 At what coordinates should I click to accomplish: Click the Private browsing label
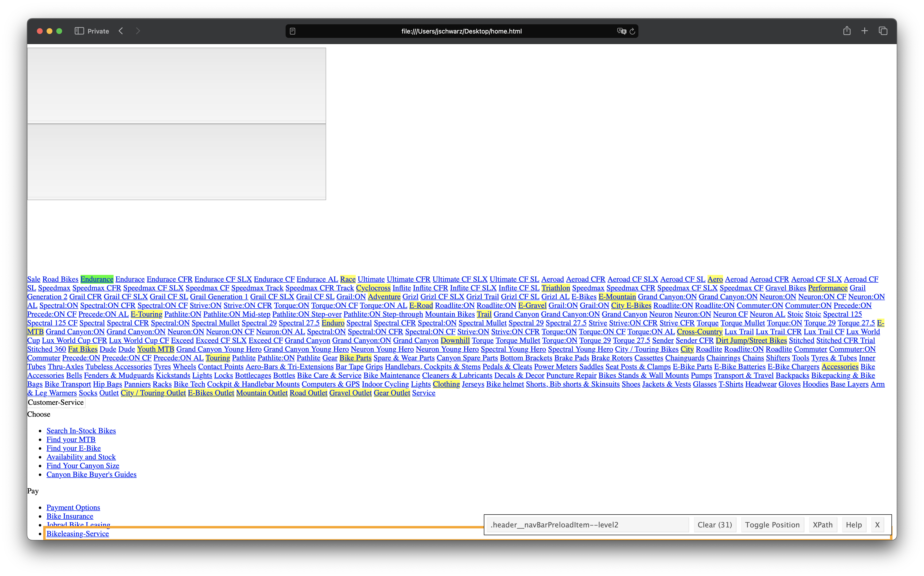(98, 31)
